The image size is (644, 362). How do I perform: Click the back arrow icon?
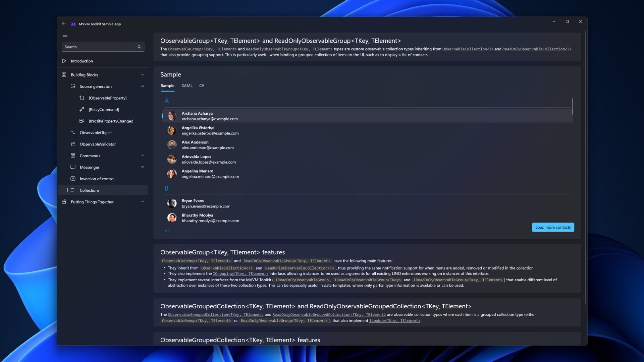coord(64,24)
